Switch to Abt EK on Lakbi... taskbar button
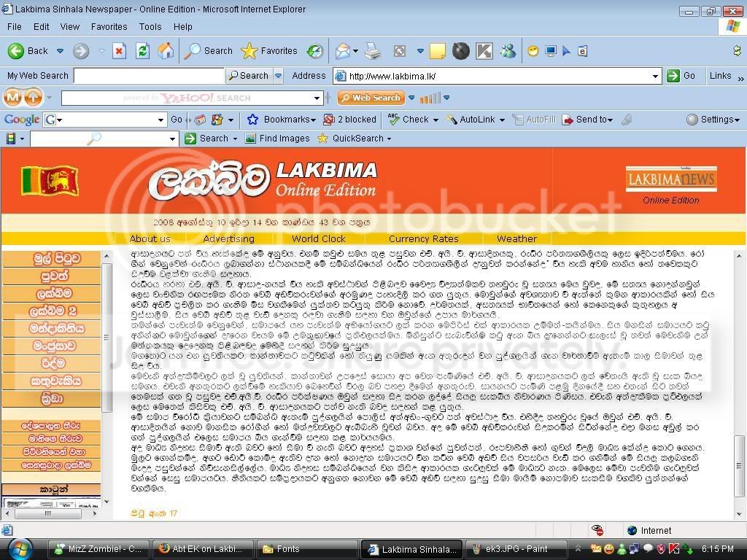This screenshot has width=747, height=560. click(x=202, y=549)
